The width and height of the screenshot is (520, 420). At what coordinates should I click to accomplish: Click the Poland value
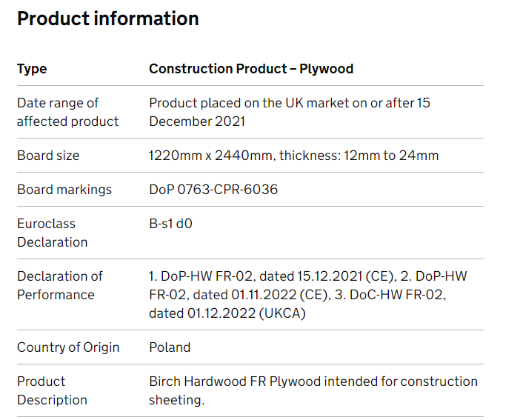[x=170, y=347]
